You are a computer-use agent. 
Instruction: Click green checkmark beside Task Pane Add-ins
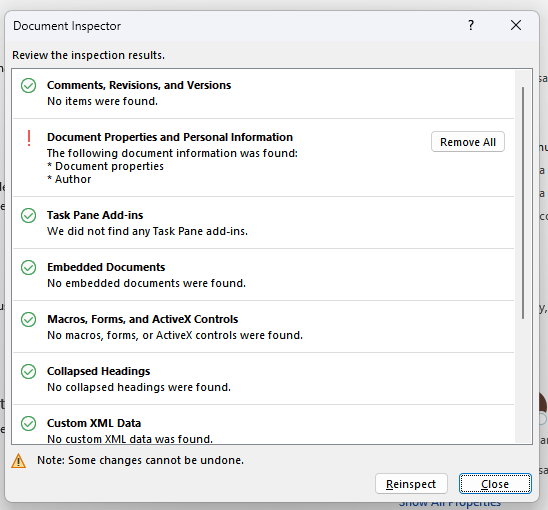click(28, 216)
